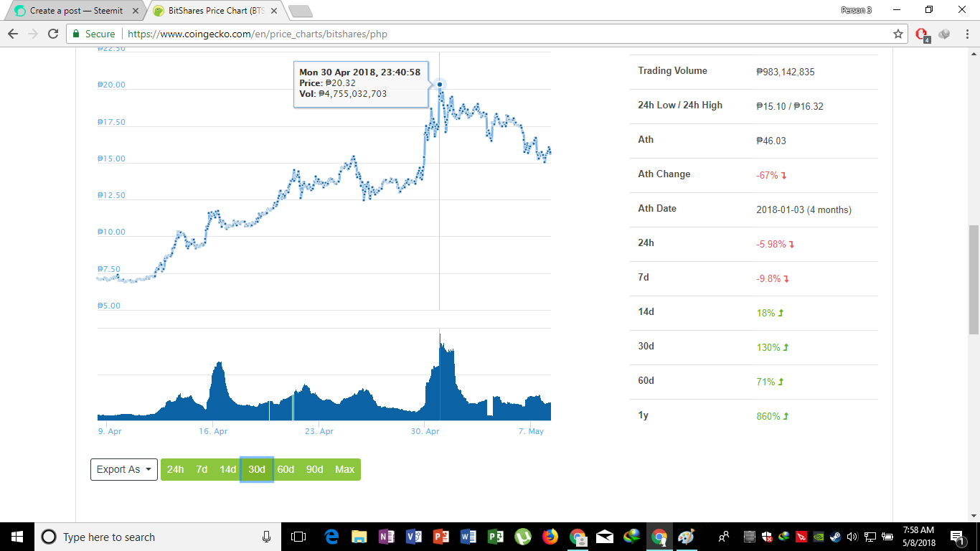This screenshot has height=551, width=980.
Task: Click the Type here to search box
Action: pyautogui.click(x=156, y=537)
